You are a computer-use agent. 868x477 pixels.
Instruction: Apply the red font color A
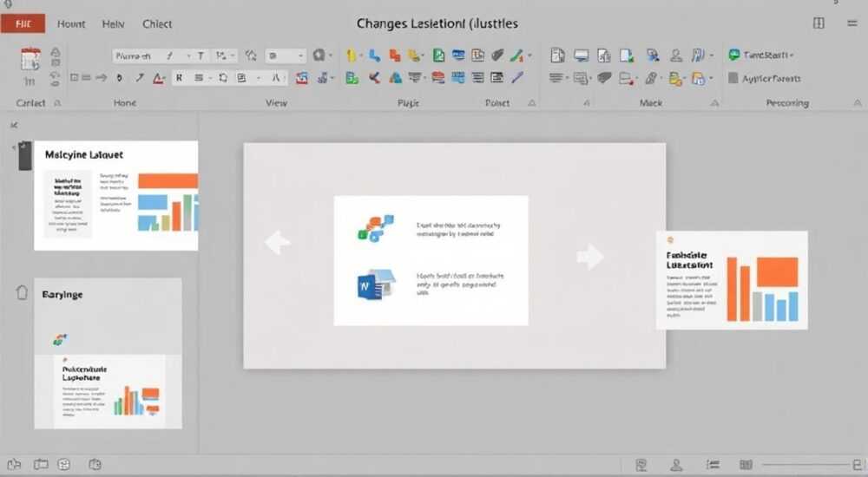coord(158,78)
